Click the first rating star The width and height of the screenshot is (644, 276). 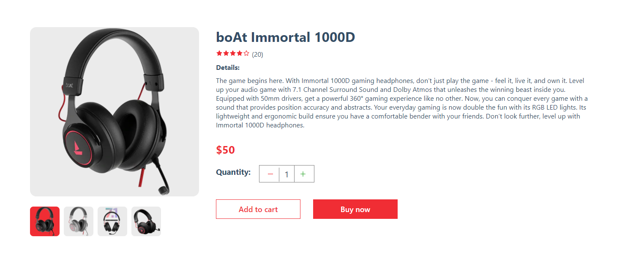pos(219,53)
